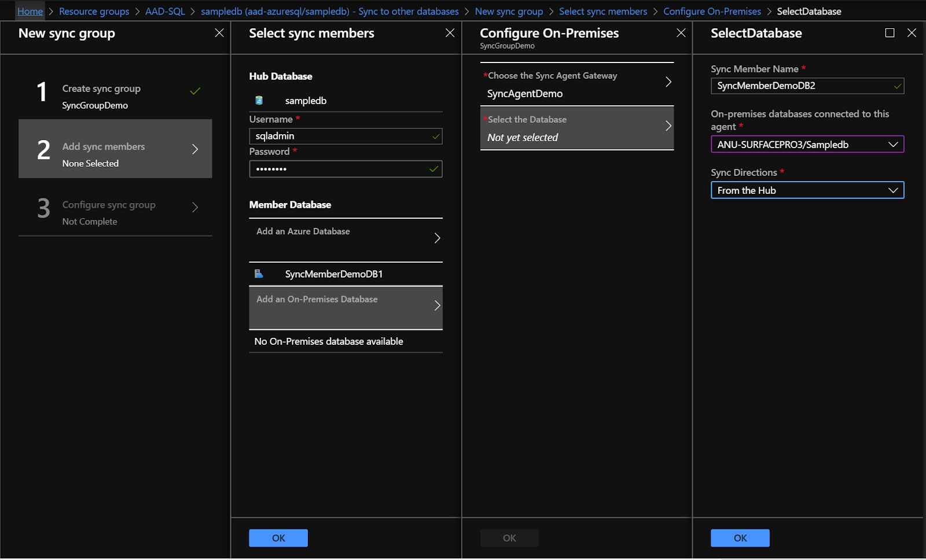This screenshot has height=560, width=926.
Task: Click the sampledb hub database name
Action: pos(306,101)
